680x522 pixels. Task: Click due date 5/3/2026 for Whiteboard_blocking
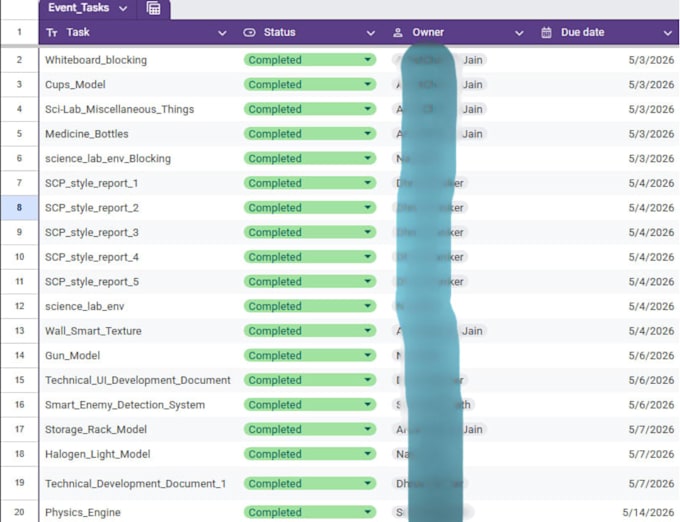click(x=651, y=60)
